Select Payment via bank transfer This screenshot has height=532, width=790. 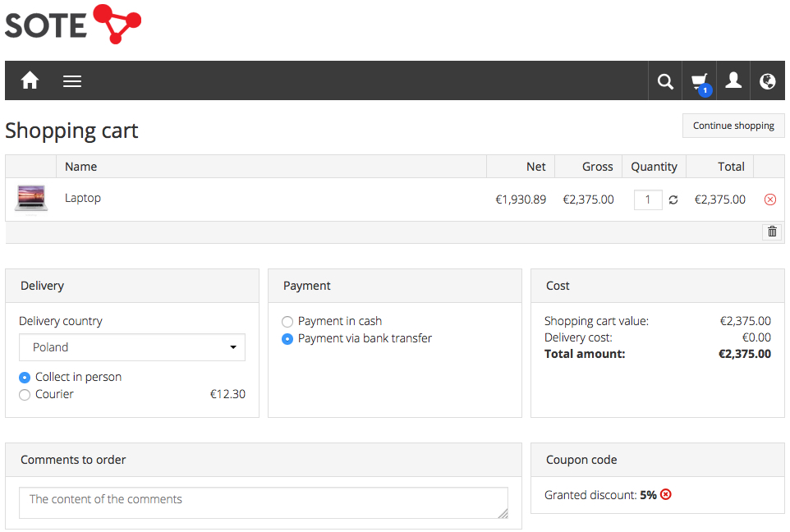coord(287,338)
